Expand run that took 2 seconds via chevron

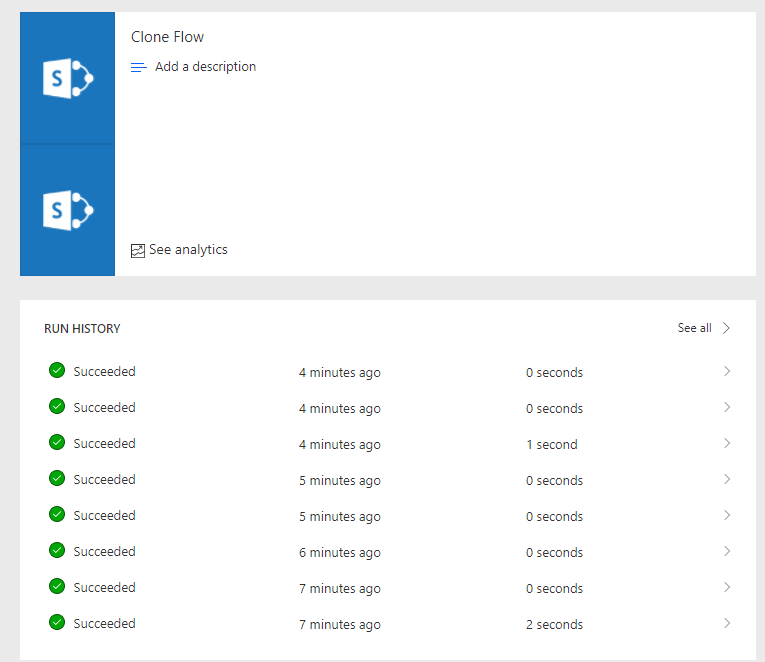(x=727, y=623)
